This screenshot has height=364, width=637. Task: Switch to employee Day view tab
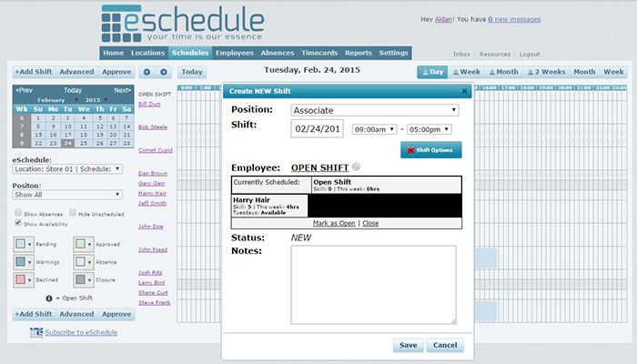[432, 72]
